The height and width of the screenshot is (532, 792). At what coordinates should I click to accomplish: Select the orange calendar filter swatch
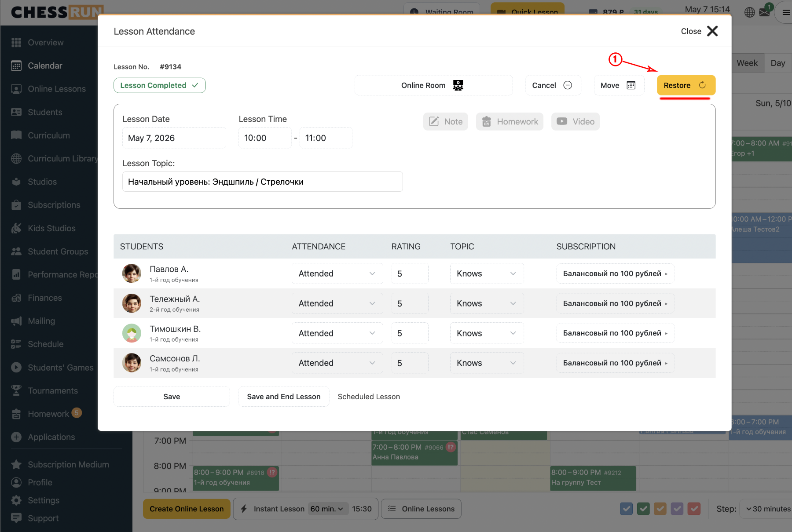(x=660, y=509)
